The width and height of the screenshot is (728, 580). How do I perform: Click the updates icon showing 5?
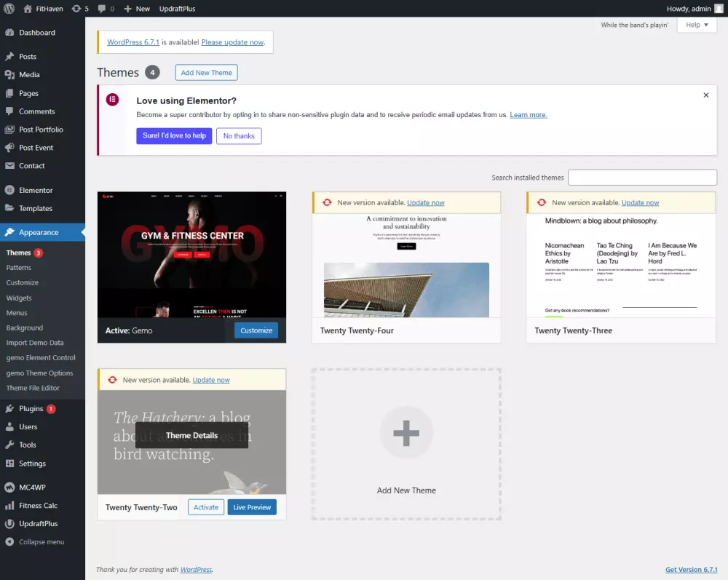click(76, 8)
